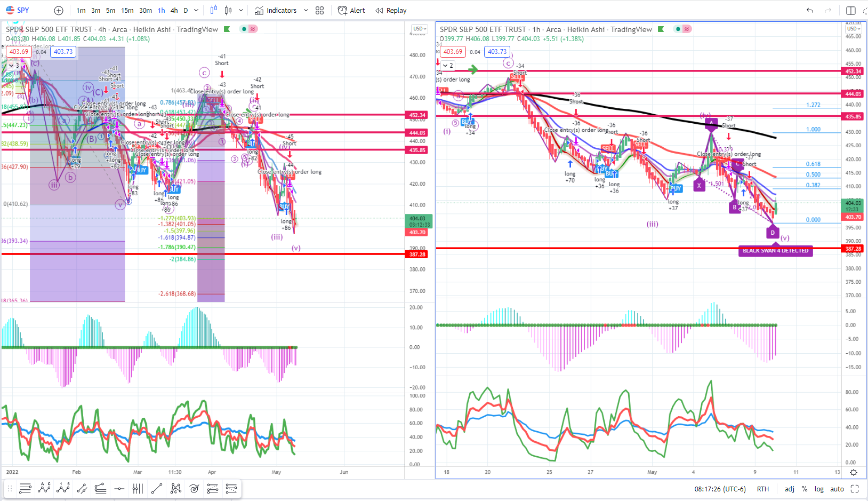Screen dimensions: 868x501
Task: Click green flag next to 4h chart title
Action: click(227, 29)
